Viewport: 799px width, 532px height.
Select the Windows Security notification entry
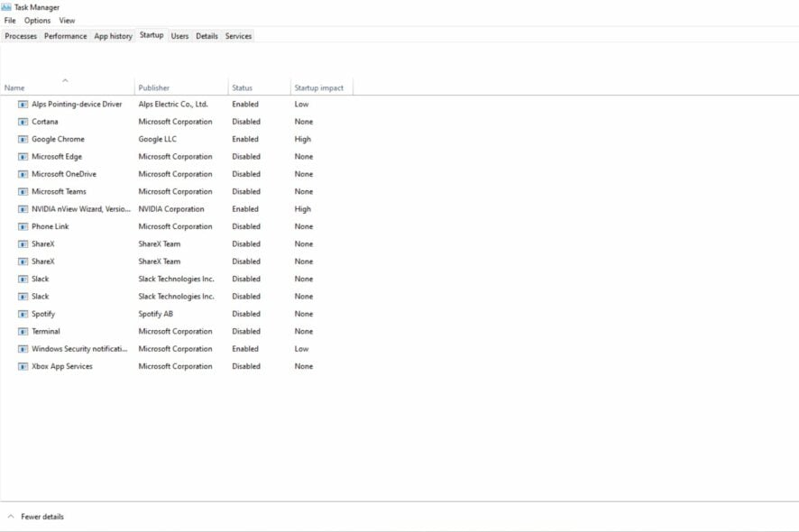coord(79,349)
